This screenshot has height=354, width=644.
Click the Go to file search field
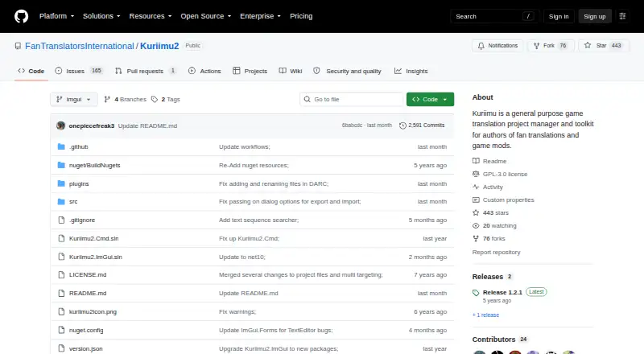352,100
